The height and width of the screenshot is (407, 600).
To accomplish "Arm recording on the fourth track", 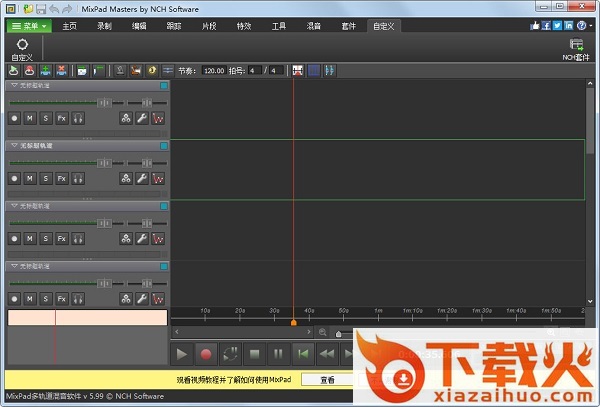I will [x=14, y=299].
